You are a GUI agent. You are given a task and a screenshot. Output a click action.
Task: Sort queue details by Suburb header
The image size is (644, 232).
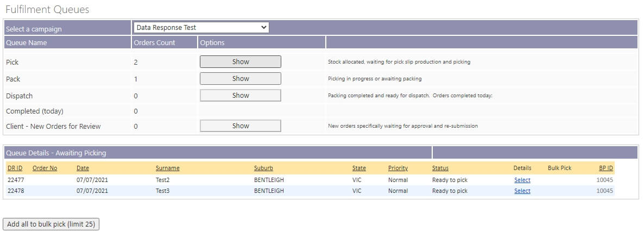pos(263,168)
